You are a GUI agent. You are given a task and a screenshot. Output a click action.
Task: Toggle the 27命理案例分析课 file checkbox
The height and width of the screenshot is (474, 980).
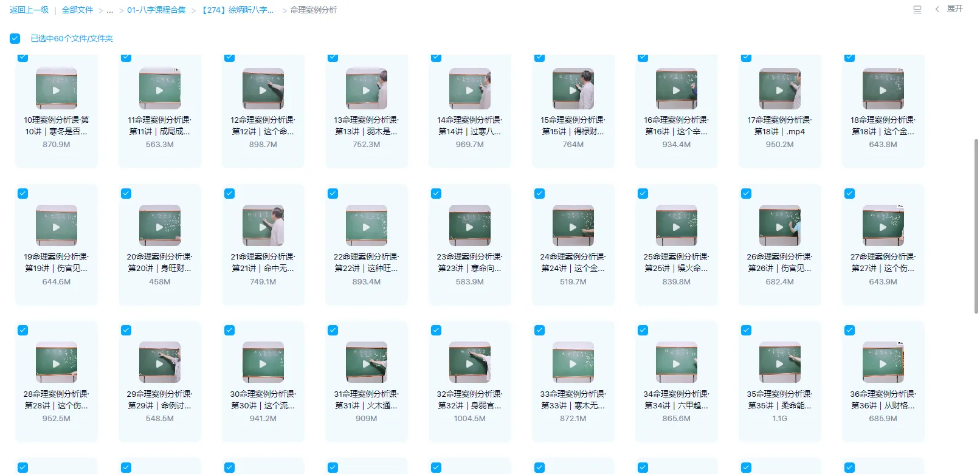[849, 193]
